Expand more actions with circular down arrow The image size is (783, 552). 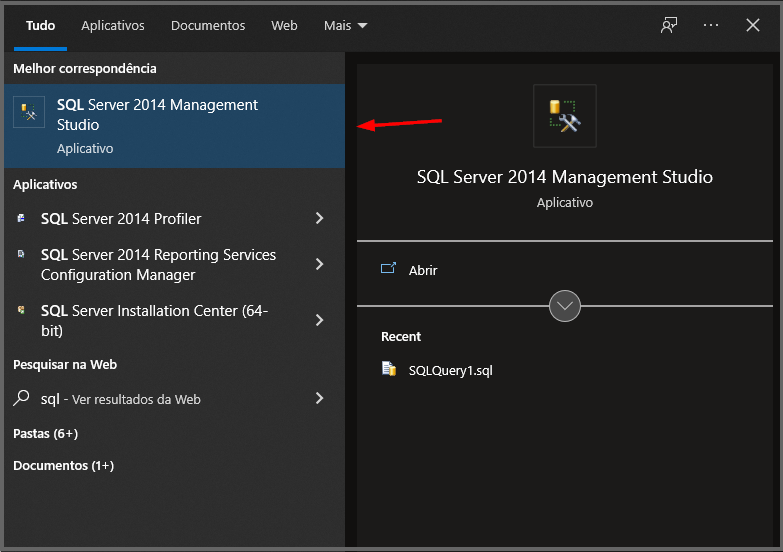pyautogui.click(x=565, y=306)
